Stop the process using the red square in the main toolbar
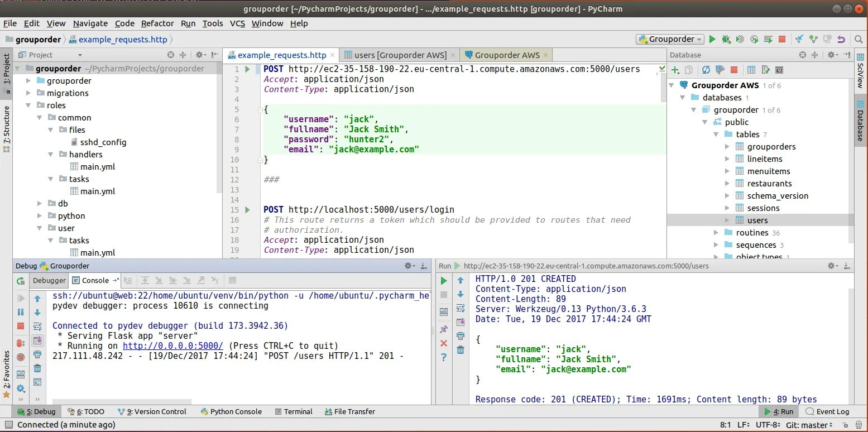Image resolution: width=868 pixels, height=432 pixels. [782, 39]
